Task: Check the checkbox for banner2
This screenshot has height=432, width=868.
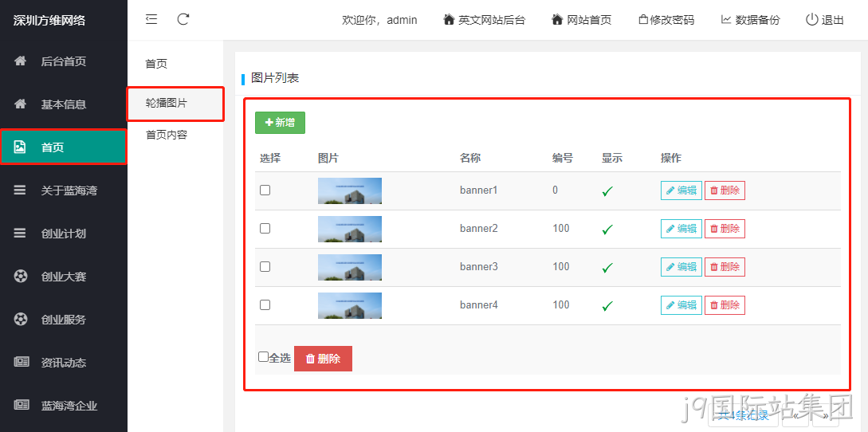Action: (265, 228)
